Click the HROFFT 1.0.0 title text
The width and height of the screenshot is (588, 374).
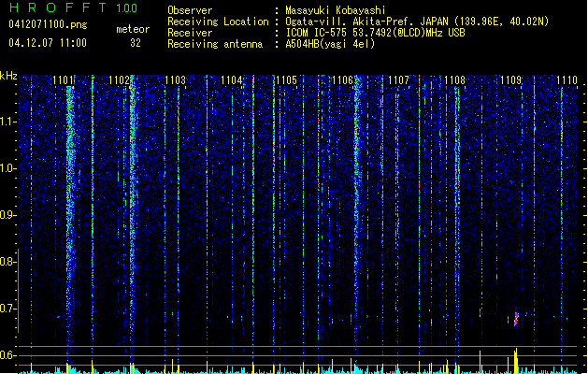pyautogui.click(x=73, y=7)
